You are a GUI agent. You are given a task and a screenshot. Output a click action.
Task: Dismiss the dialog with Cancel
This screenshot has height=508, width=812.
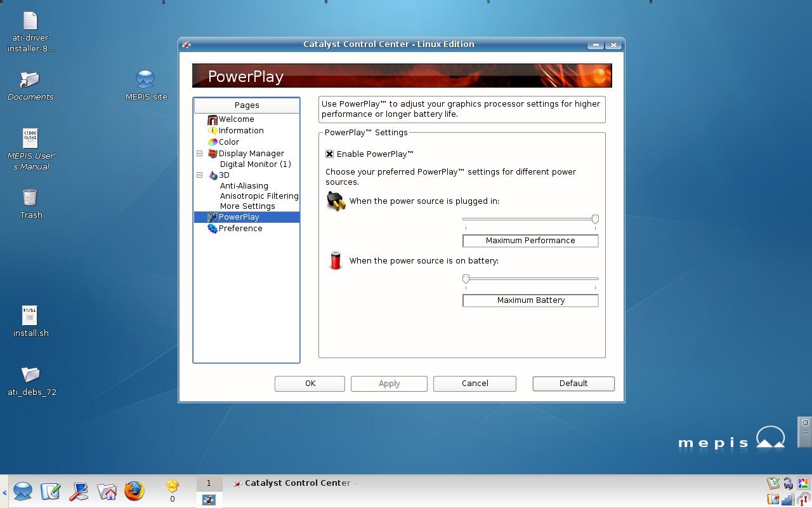[475, 384]
